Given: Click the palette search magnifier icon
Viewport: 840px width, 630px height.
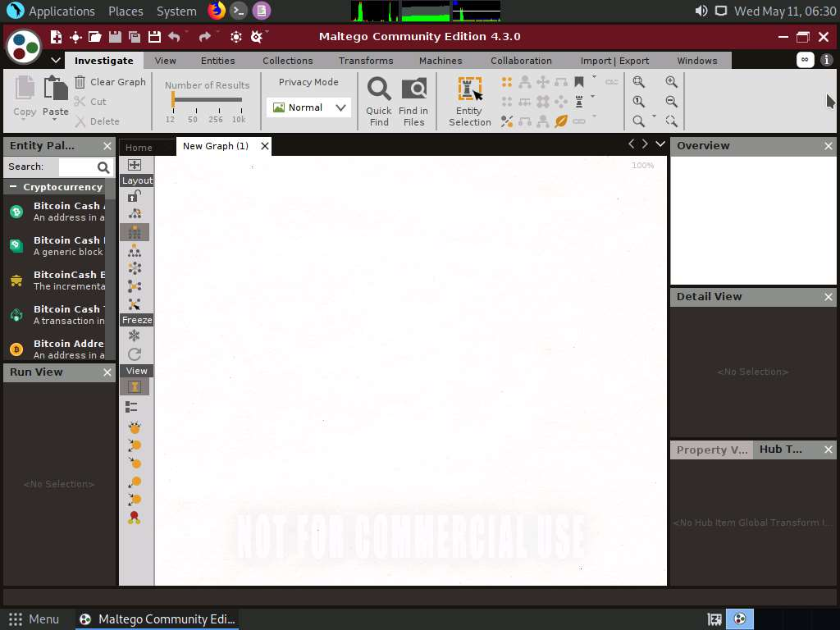Looking at the screenshot, I should (103, 167).
